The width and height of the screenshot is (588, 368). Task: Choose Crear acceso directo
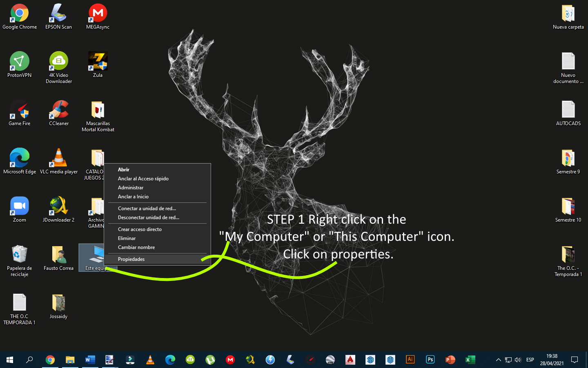click(x=158, y=229)
